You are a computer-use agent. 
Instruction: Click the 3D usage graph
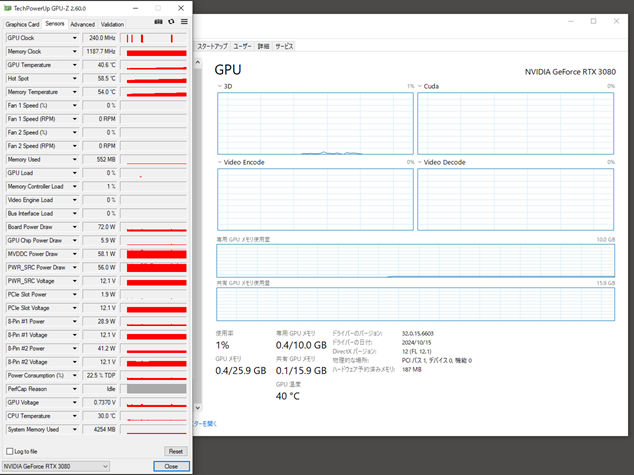coord(315,123)
